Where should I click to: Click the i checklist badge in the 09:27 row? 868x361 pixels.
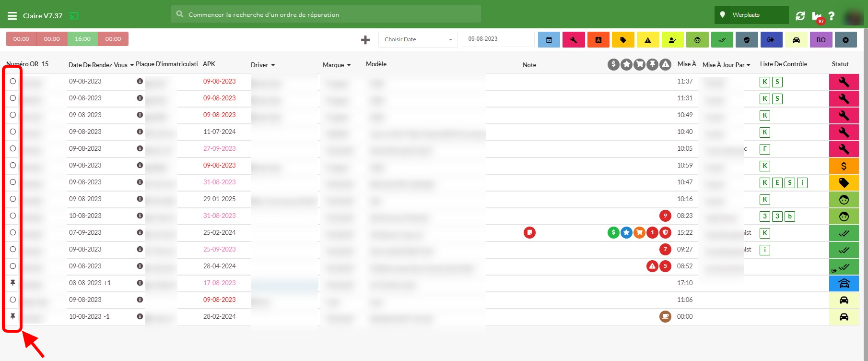point(765,250)
